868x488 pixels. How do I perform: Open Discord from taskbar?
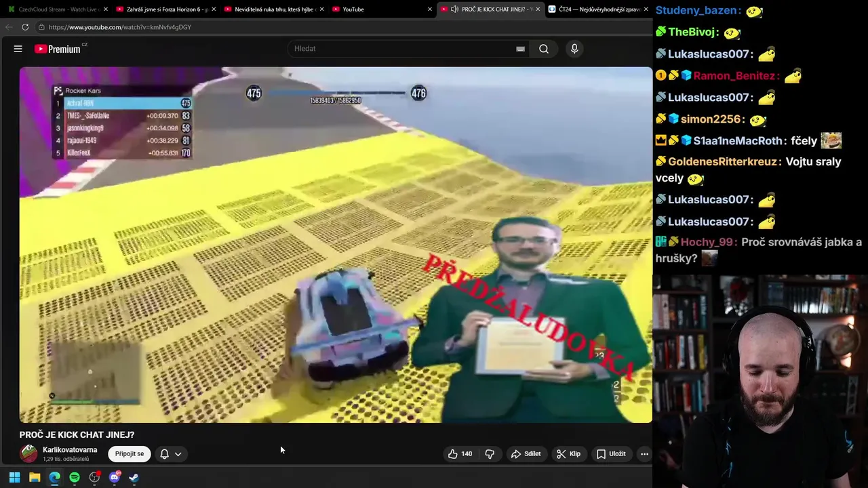point(115,477)
